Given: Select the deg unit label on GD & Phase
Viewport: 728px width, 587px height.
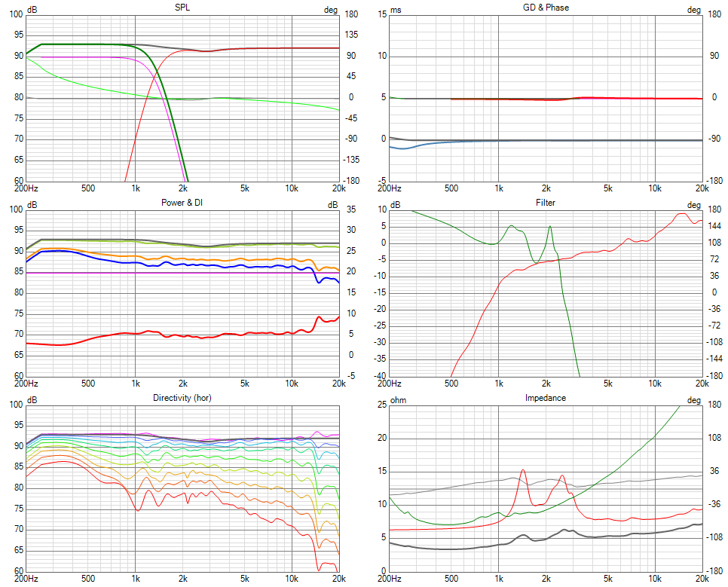Looking at the screenshot, I should [694, 11].
